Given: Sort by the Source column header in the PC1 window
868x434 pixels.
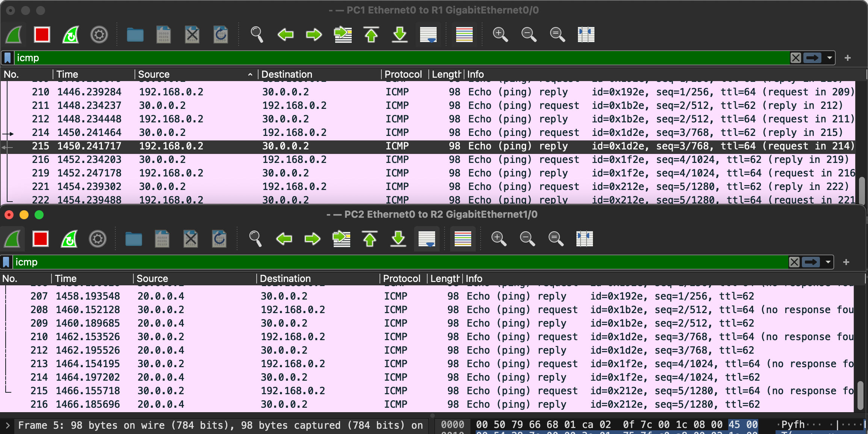Looking at the screenshot, I should point(154,74).
